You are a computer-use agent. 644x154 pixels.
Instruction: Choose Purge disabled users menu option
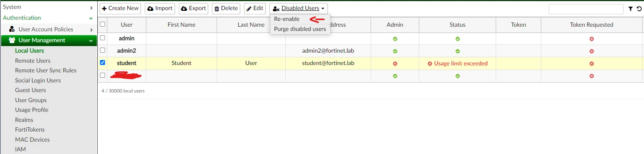pos(300,29)
